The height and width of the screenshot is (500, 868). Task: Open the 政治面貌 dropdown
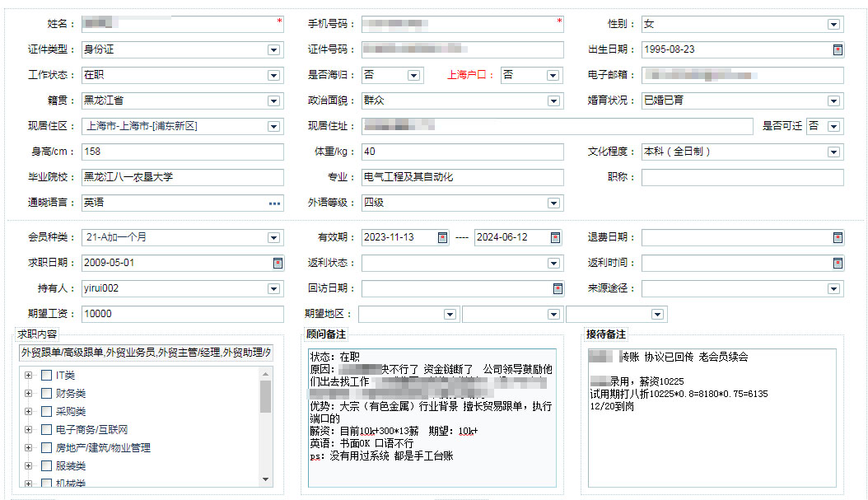pos(553,100)
